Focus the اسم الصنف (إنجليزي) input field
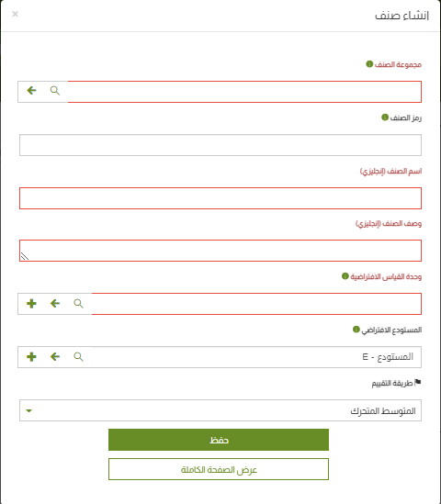Image resolution: width=441 pixels, height=504 pixels. (220, 198)
